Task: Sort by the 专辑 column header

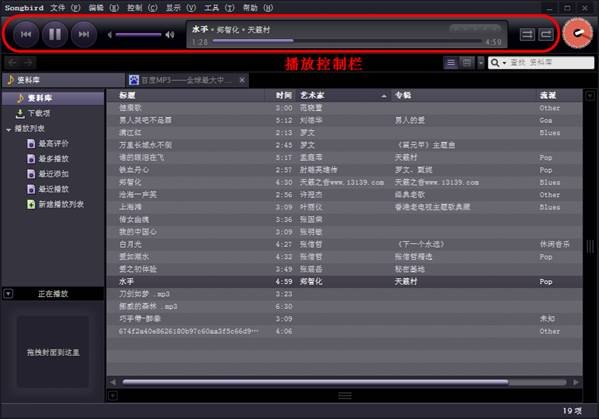Action: (463, 95)
